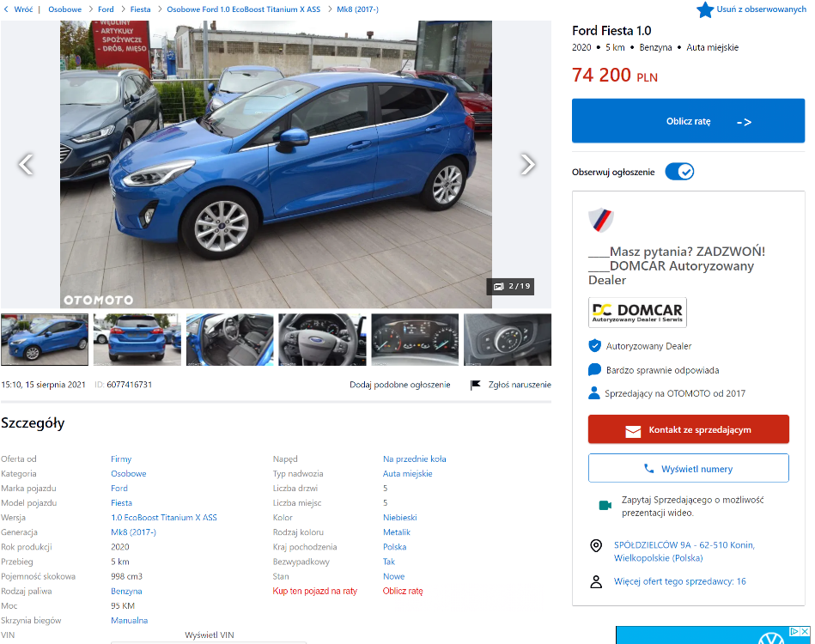Viewport: 815px width, 644px height.
Task: Click Mk8 (2017-) in the Generacja row
Action: (134, 532)
